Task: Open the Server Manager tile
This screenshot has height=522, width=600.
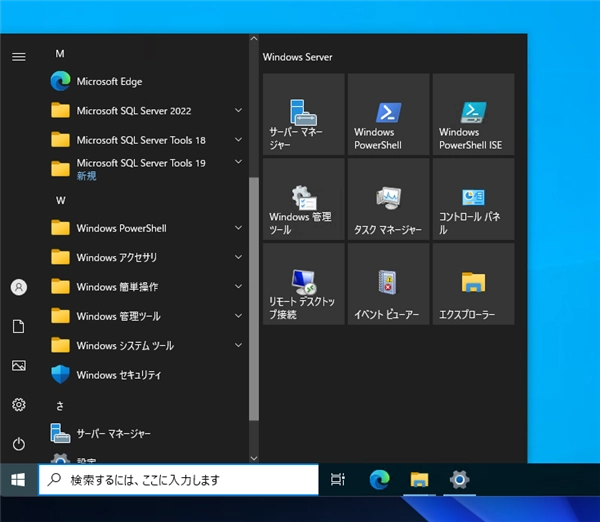Action: coord(303,114)
